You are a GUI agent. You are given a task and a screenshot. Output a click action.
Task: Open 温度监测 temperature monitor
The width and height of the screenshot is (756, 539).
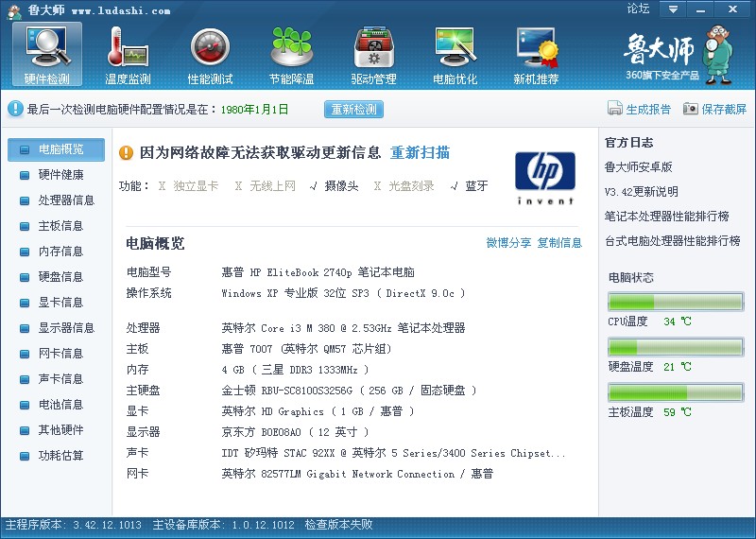[x=128, y=55]
